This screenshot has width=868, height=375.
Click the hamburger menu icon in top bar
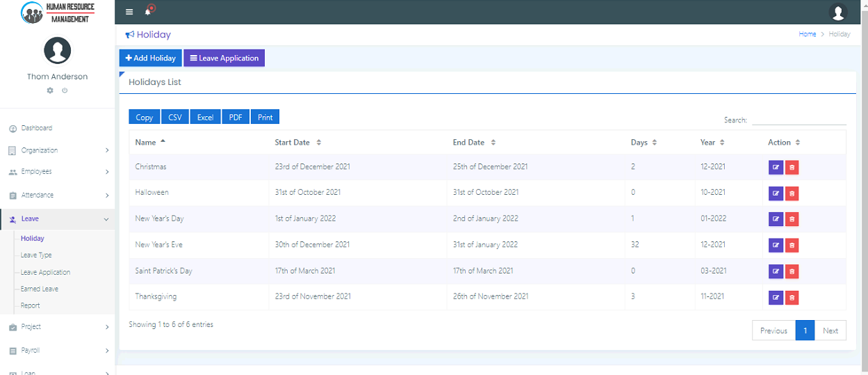point(129,12)
